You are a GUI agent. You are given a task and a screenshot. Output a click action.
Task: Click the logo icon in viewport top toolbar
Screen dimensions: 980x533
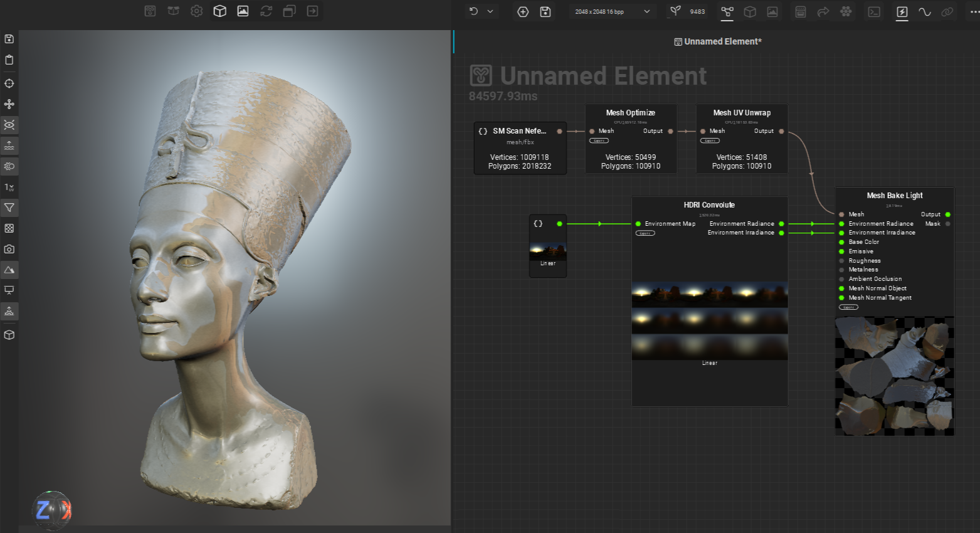150,11
